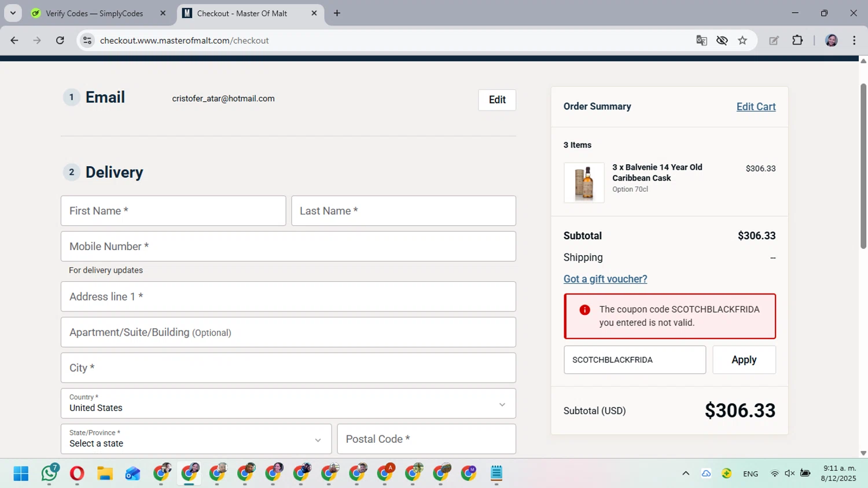Click the scrollbar down arrow
This screenshot has width=868, height=488.
coord(863,453)
